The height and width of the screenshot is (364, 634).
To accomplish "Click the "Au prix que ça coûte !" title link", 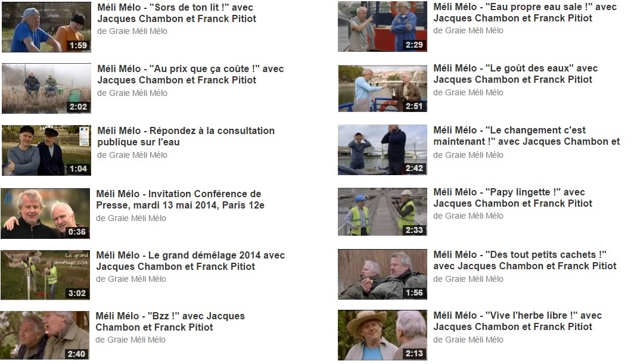I will pos(191,74).
